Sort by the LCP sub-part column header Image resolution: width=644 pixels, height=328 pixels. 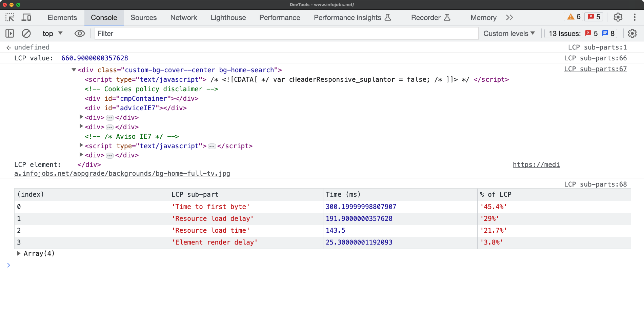pos(246,195)
